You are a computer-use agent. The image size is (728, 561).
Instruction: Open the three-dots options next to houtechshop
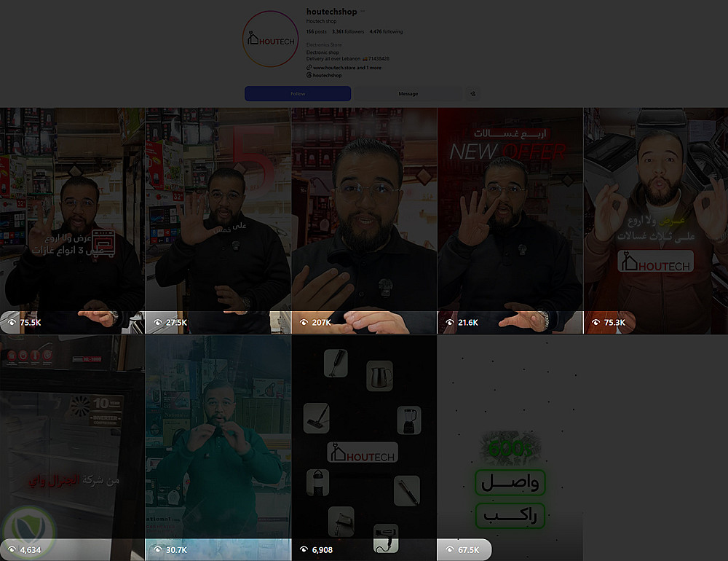(363, 12)
